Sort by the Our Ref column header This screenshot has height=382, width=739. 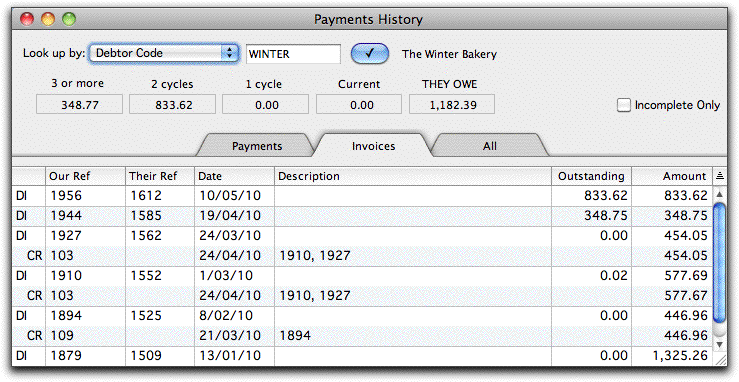85,176
